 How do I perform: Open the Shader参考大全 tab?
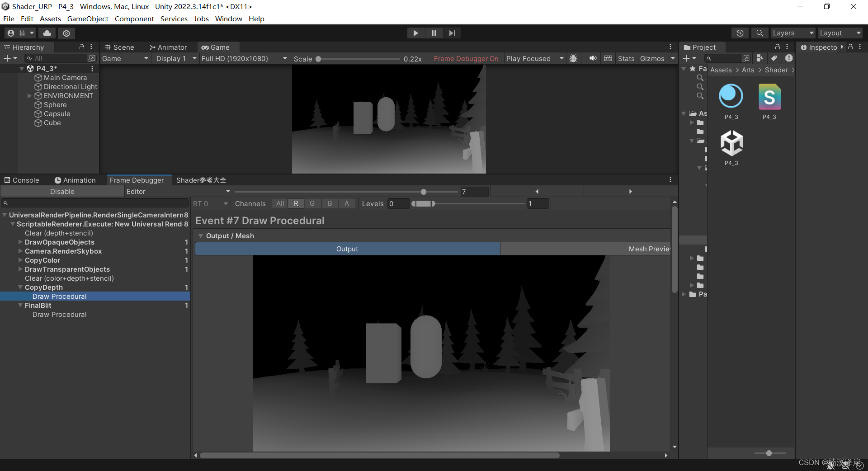tap(201, 180)
